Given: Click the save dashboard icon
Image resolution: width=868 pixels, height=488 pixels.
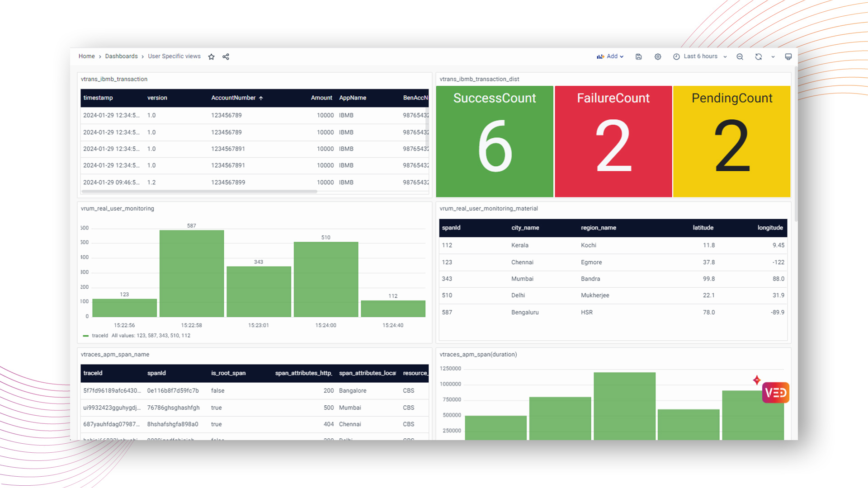Looking at the screenshot, I should click(x=638, y=56).
